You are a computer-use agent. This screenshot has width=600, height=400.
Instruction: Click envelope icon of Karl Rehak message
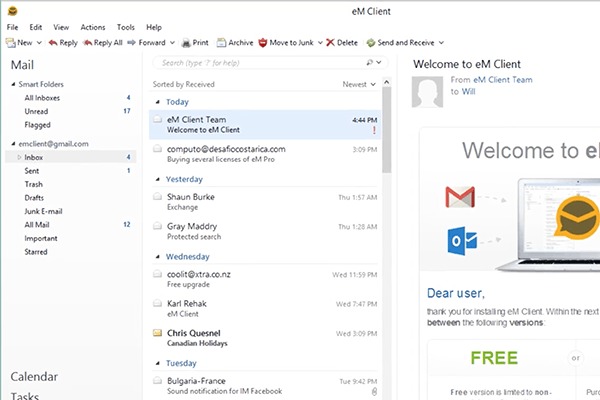(x=157, y=304)
